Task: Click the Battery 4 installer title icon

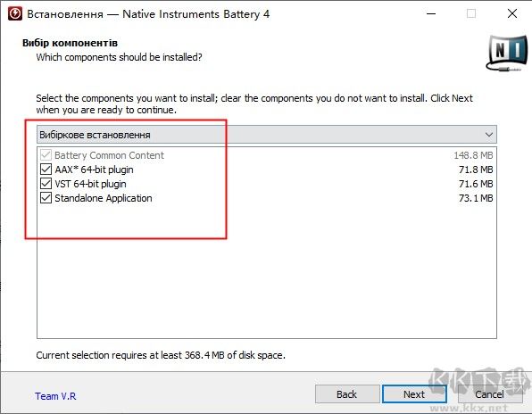Action: [x=15, y=14]
